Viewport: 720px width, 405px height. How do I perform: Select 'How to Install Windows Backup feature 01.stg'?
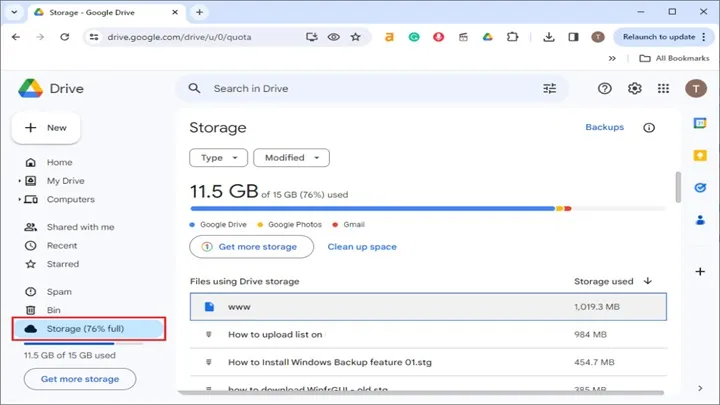428,362
